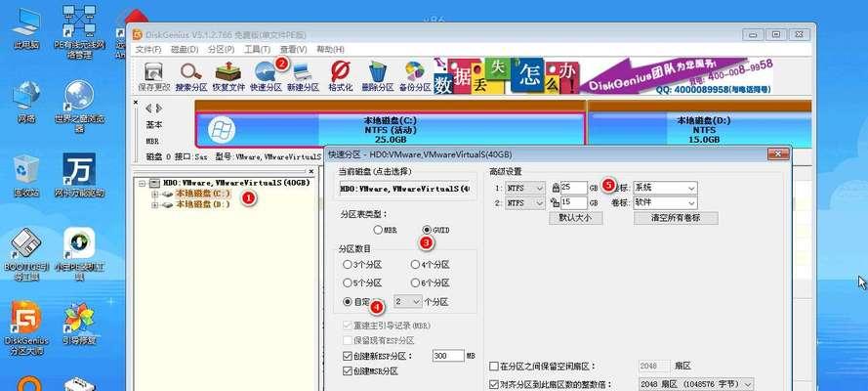The width and height of the screenshot is (868, 391).
Task: Click the 清空所有卷标 button
Action: point(676,218)
